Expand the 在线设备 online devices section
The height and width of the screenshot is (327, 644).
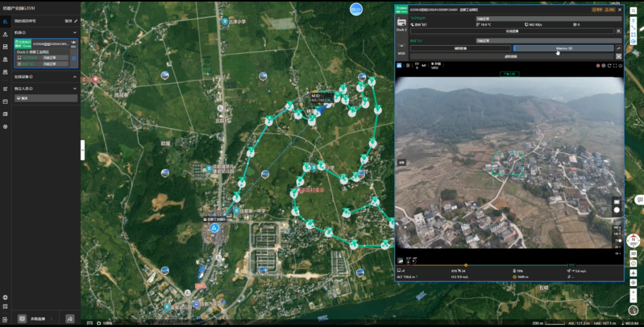75,77
